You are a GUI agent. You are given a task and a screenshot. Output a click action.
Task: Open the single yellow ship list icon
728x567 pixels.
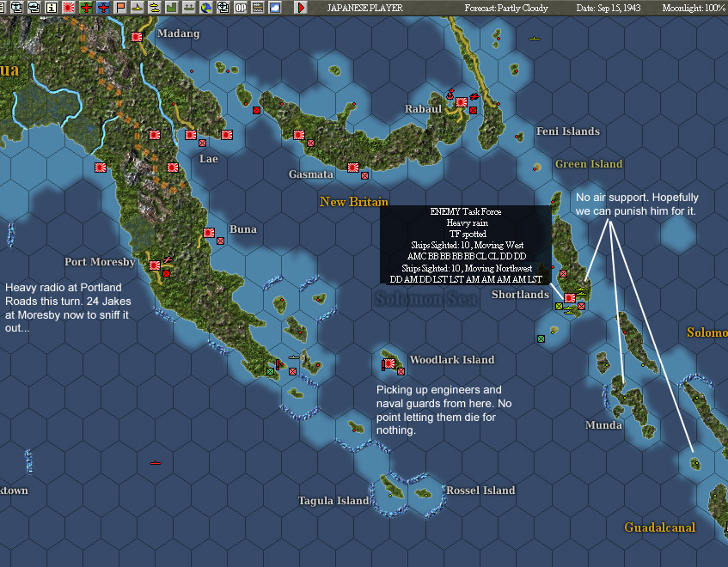click(138, 8)
